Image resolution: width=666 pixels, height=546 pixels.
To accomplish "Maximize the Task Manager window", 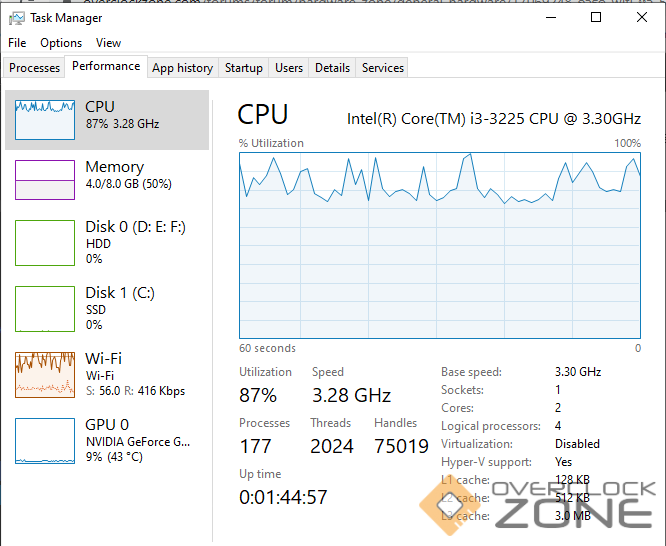I will [596, 17].
